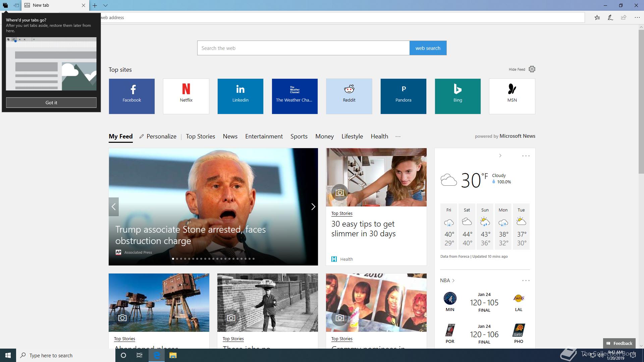Open feed settings gear icon
The width and height of the screenshot is (644, 362).
[532, 69]
